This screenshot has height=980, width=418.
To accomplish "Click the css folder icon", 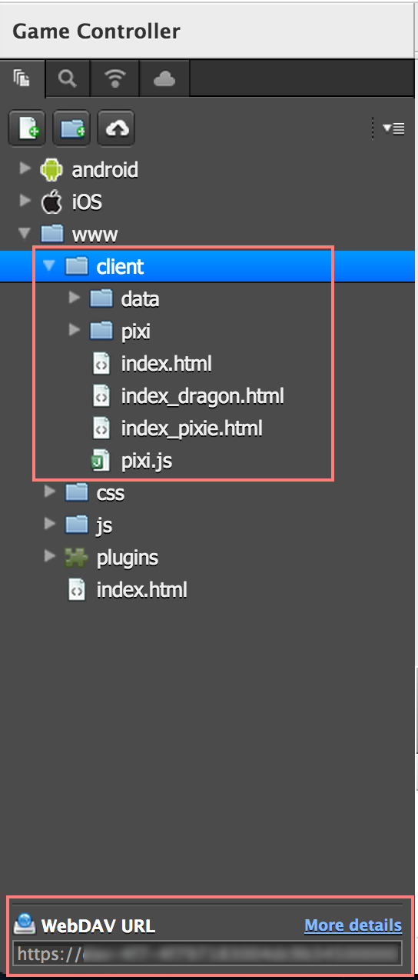I will (x=76, y=492).
